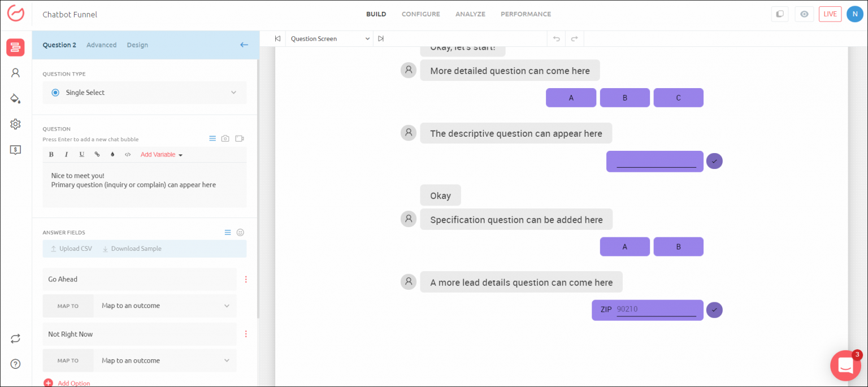The width and height of the screenshot is (868, 387).
Task: Click the Go Ahead answer field
Action: point(140,279)
